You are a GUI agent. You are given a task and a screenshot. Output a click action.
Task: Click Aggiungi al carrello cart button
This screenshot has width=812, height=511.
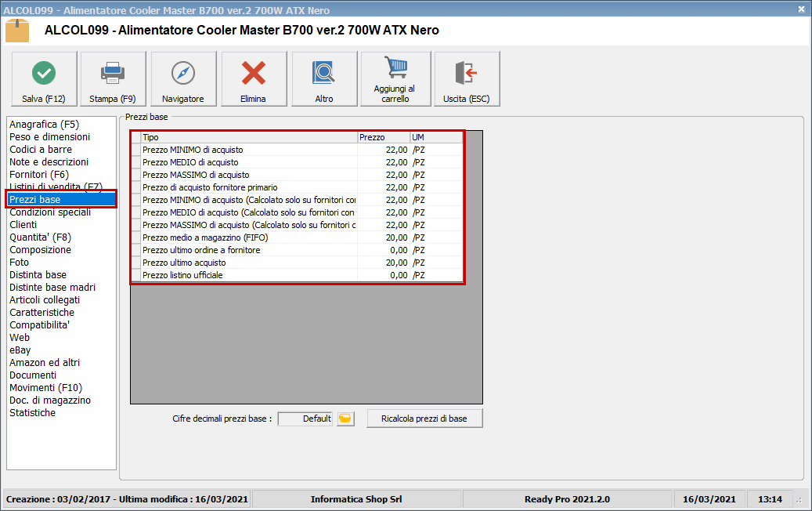tap(395, 79)
